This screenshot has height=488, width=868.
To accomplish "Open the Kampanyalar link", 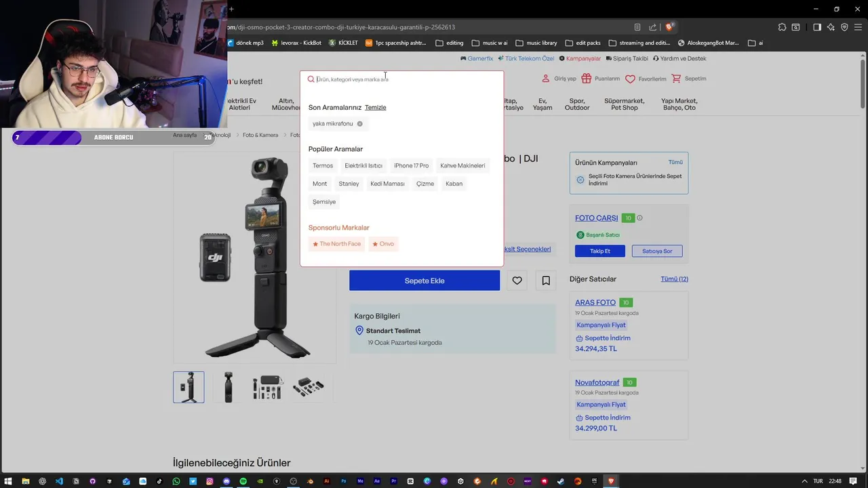I will point(580,59).
